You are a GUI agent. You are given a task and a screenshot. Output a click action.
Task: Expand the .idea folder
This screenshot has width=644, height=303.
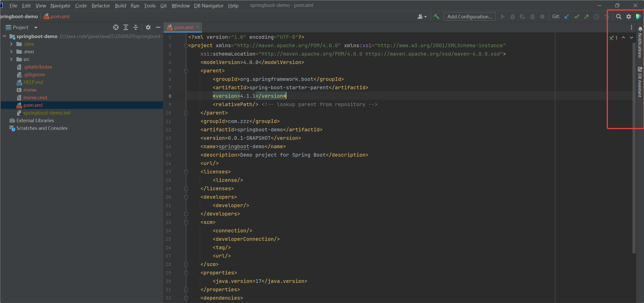click(11, 44)
